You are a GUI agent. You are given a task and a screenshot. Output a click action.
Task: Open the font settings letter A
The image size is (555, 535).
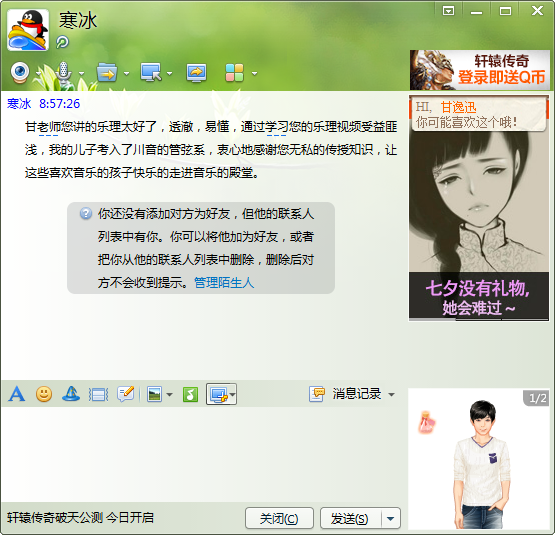[17, 394]
